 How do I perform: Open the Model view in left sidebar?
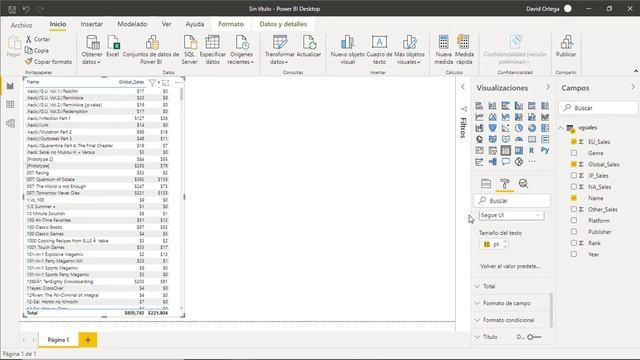[10, 123]
